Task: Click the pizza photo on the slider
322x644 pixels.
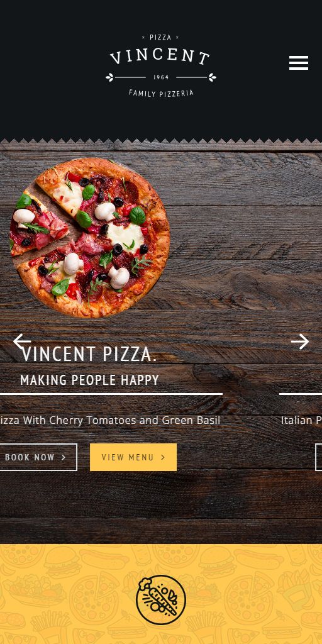Action: click(x=89, y=237)
